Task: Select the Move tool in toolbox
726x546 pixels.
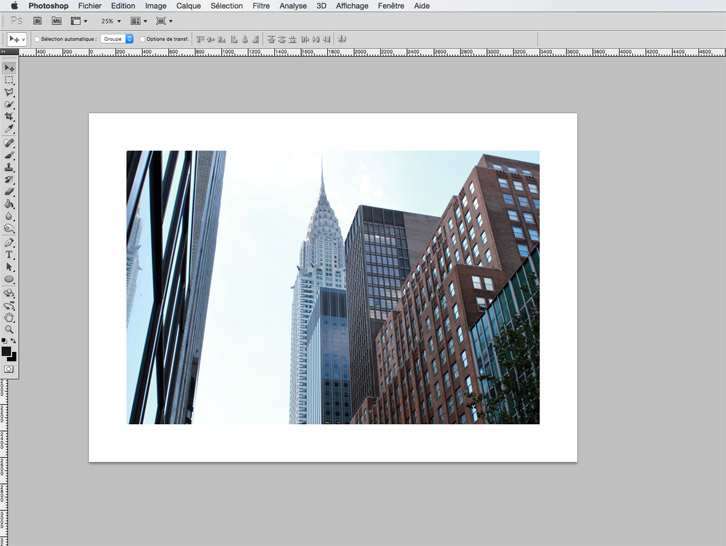Action: point(9,68)
